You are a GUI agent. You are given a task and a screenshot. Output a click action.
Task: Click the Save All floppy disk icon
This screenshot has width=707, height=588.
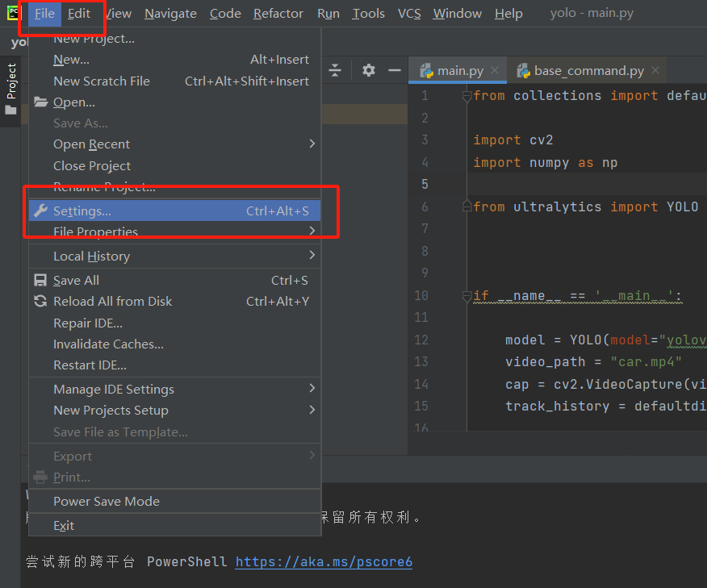coord(40,280)
